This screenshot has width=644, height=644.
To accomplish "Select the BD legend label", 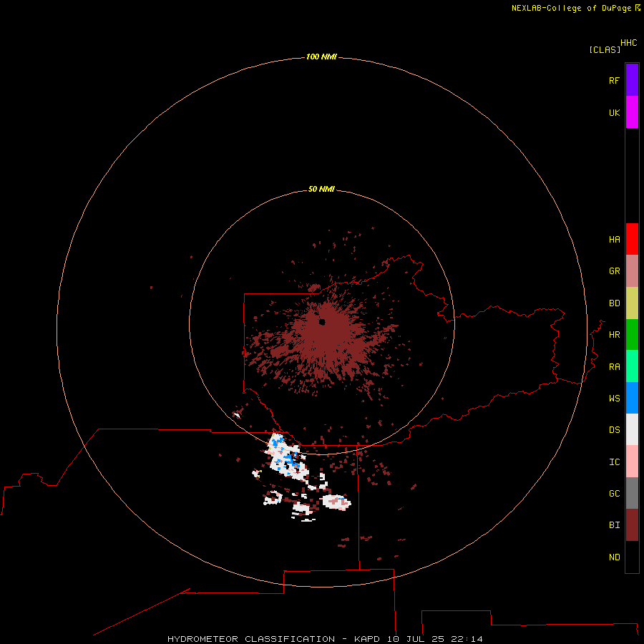I will click(x=614, y=303).
